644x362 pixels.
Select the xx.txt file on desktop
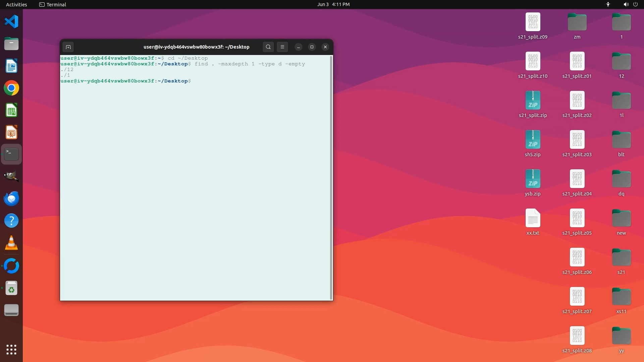pyautogui.click(x=533, y=218)
